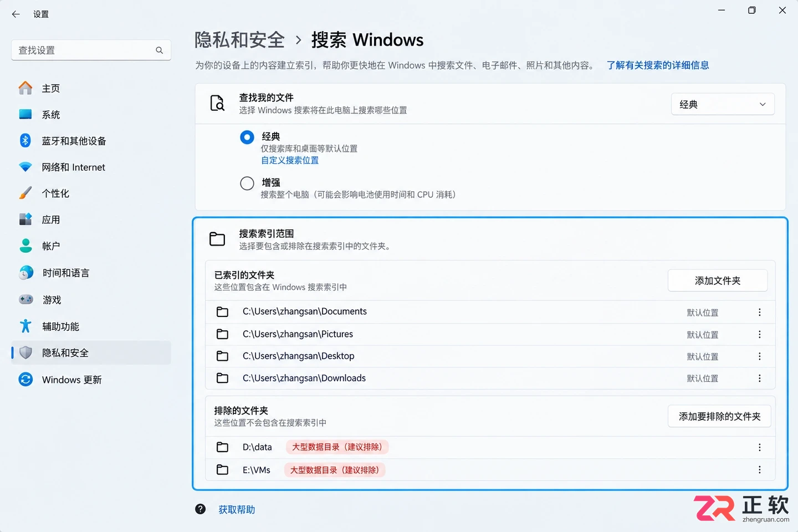Go back to 隐私和安全 breadcrumb

click(x=239, y=40)
